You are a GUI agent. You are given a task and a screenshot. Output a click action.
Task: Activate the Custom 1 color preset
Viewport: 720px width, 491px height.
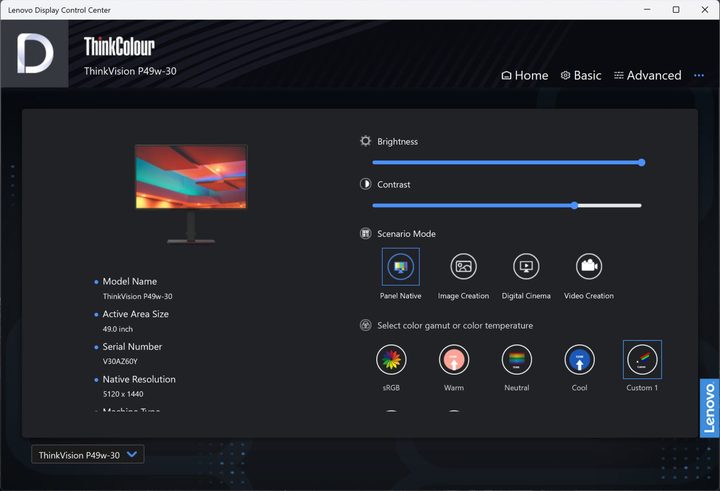[x=642, y=360]
